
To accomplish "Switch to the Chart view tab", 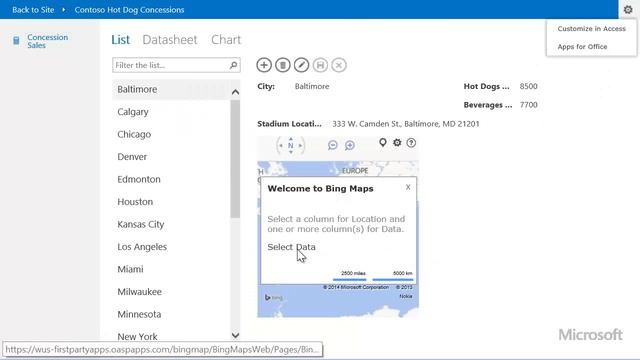I will (x=226, y=40).
